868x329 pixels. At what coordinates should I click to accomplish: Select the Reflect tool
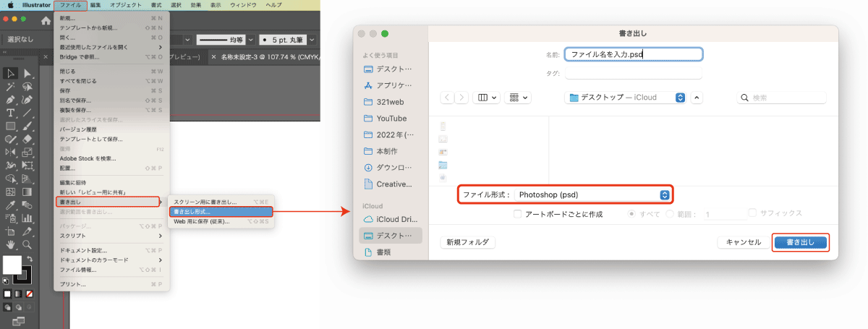[x=11, y=151]
